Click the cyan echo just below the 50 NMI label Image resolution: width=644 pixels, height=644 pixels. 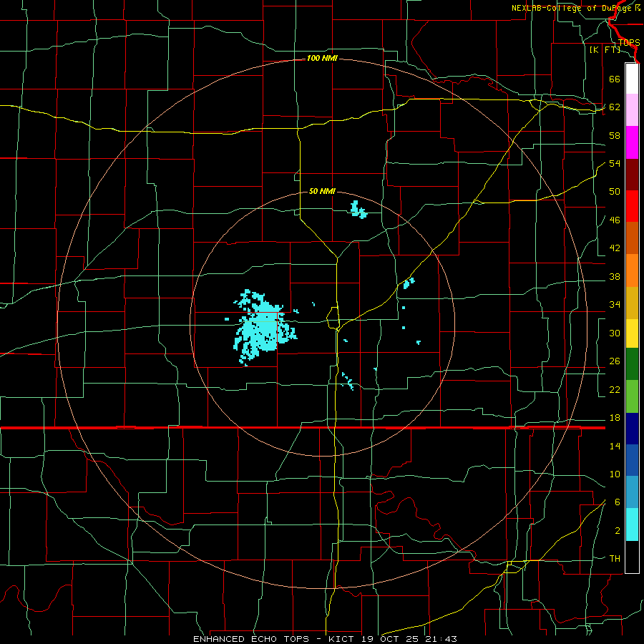[358, 210]
